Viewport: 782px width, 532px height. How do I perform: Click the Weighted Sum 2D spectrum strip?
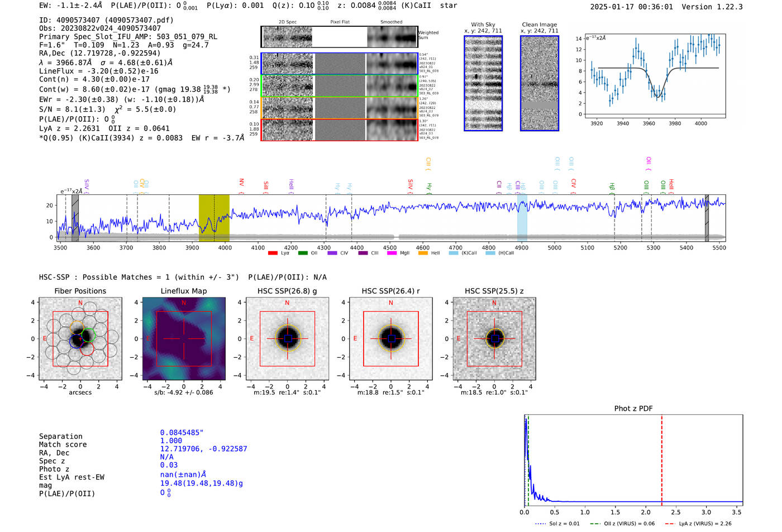340,37
